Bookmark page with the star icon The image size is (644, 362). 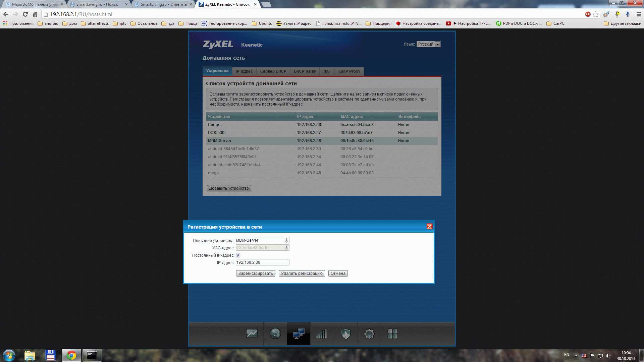click(596, 14)
